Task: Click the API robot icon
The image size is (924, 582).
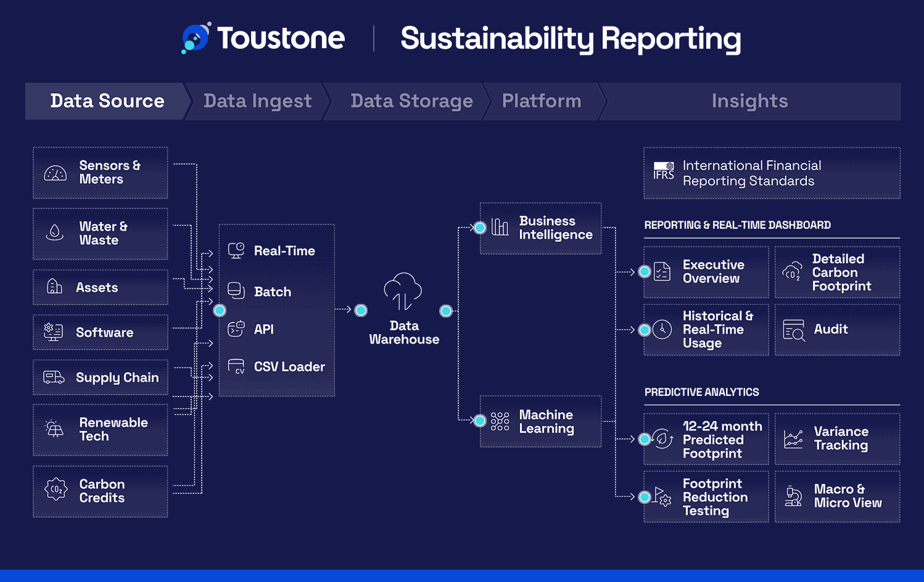Action: coord(236,329)
